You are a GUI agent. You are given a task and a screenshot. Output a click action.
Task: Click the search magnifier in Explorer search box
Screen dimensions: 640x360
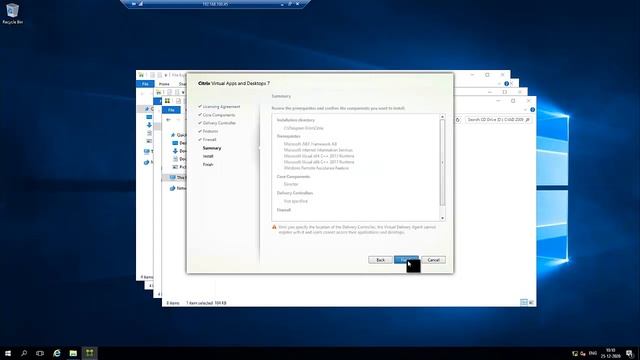coord(527,120)
